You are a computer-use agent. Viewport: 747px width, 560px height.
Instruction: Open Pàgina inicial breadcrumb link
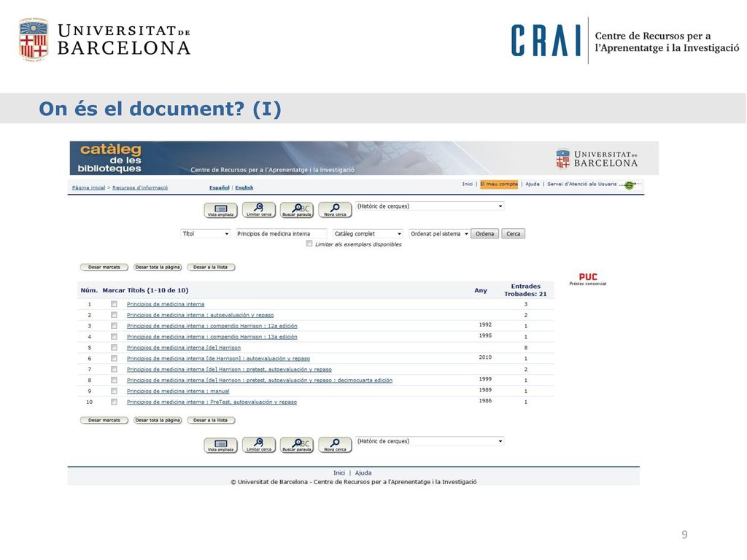pyautogui.click(x=88, y=187)
